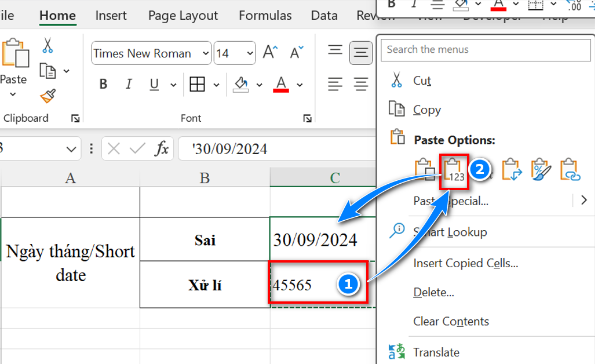Click the Format Painter brush icon

pos(48,96)
